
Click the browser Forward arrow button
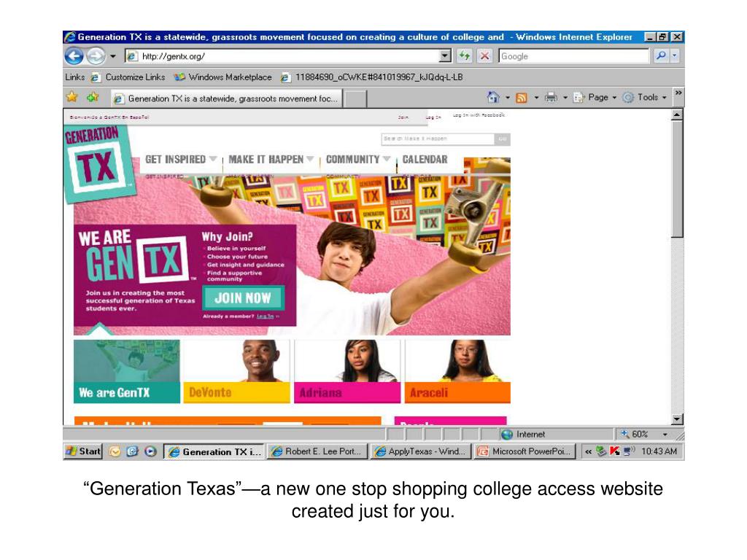pos(96,56)
